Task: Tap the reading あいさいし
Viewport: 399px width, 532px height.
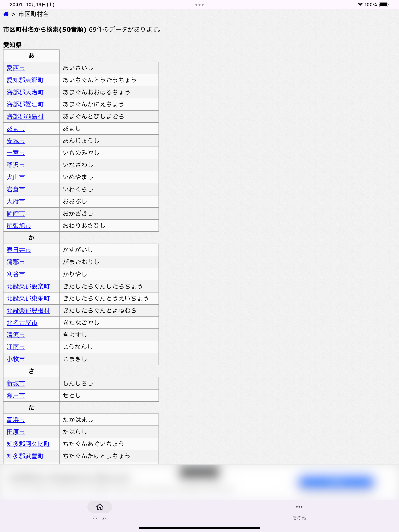Action: pos(78,68)
